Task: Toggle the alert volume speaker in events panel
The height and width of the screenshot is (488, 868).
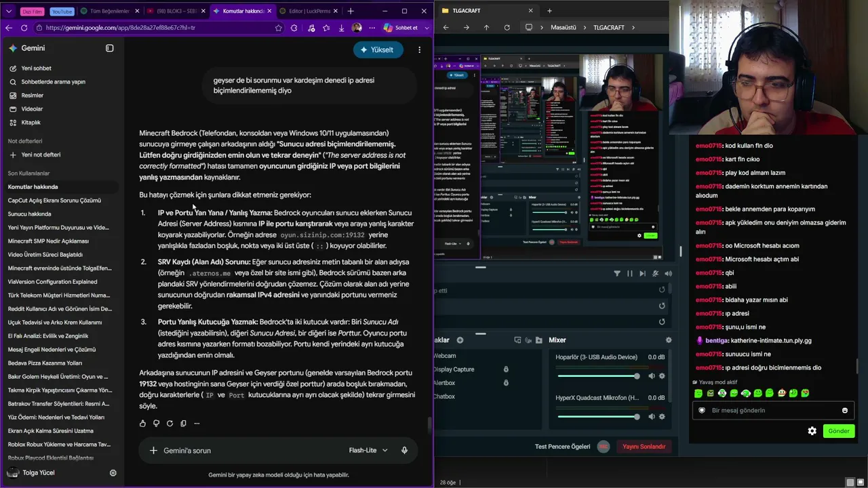Action: click(x=669, y=274)
